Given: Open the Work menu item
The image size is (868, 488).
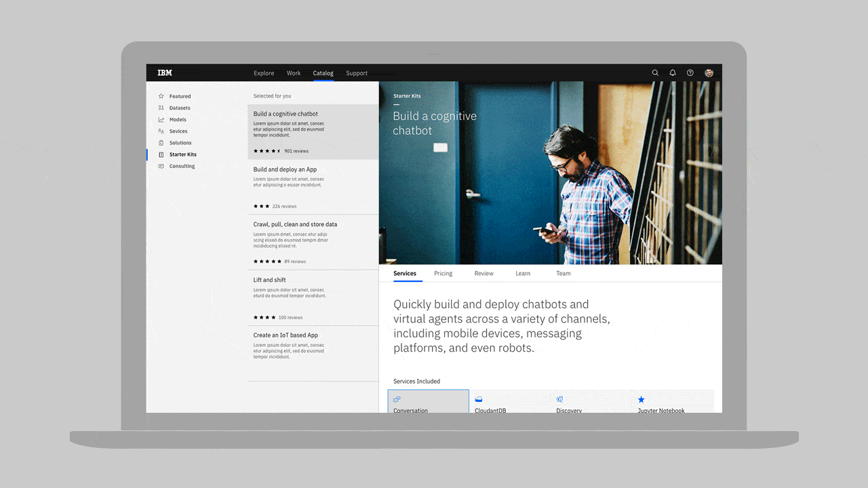Looking at the screenshot, I should pyautogui.click(x=294, y=73).
